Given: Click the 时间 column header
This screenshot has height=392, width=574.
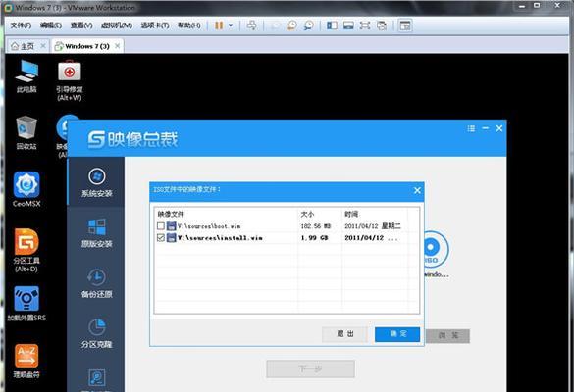Looking at the screenshot, I should [x=375, y=214].
